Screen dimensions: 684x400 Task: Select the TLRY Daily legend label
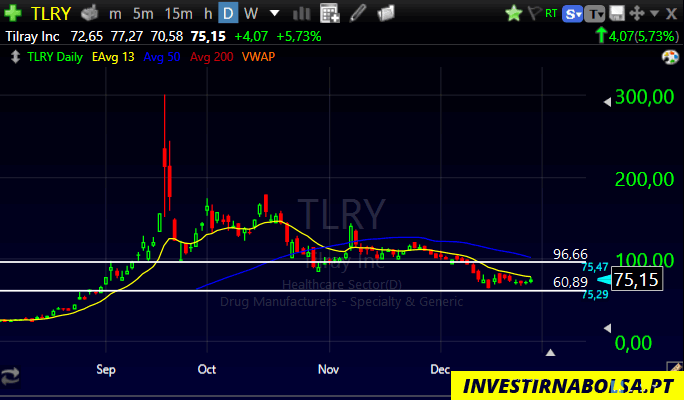click(55, 57)
